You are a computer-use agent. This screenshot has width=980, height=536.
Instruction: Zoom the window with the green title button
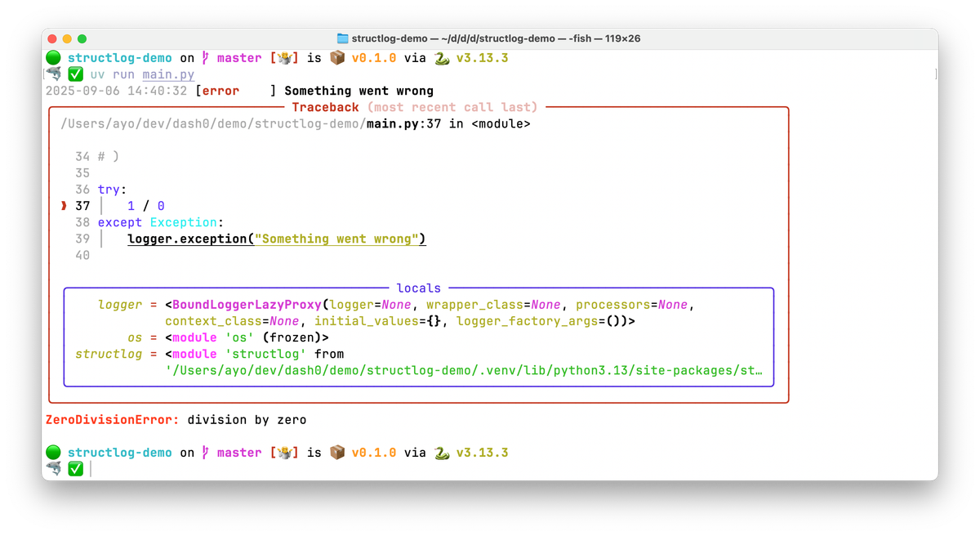pyautogui.click(x=82, y=38)
